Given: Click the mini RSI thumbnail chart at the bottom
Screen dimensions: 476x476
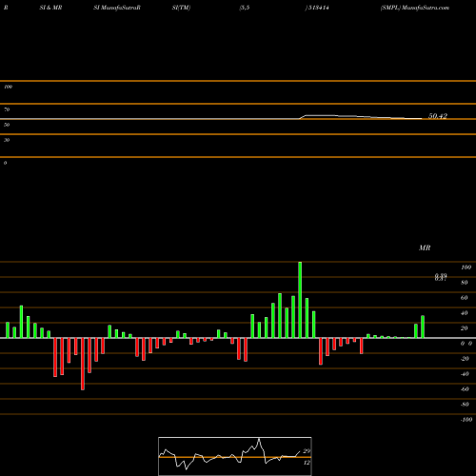Looking at the screenshot, I should coord(235,456).
